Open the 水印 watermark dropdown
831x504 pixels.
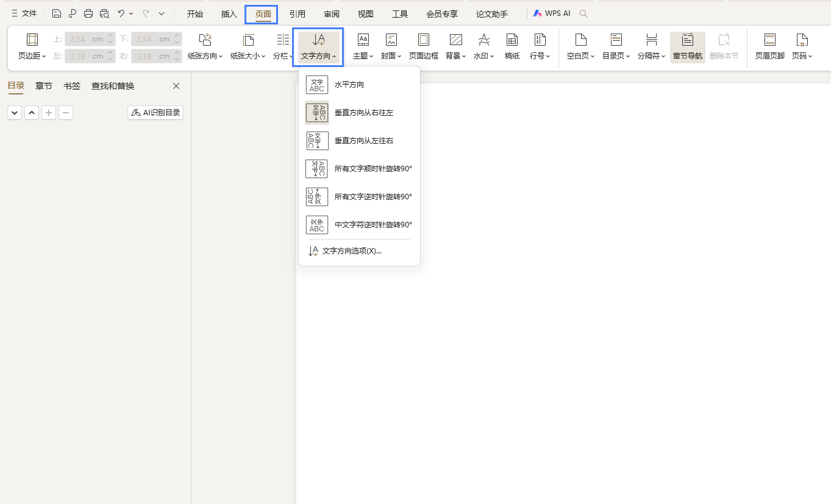[484, 48]
